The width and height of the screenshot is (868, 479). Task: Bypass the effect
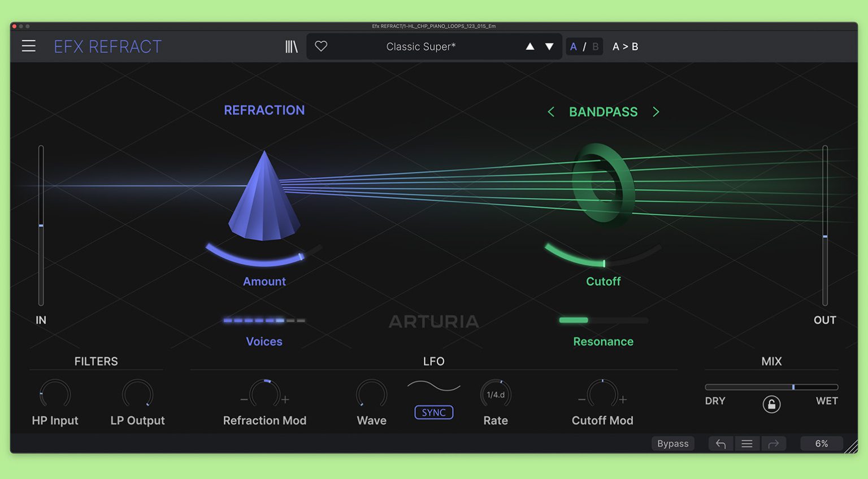pyautogui.click(x=672, y=443)
